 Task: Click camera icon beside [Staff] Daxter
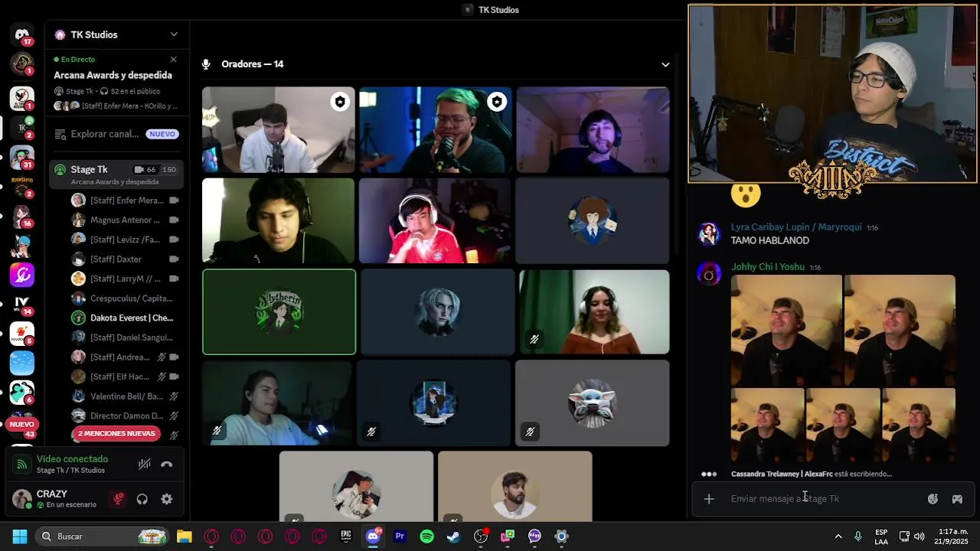tap(174, 259)
